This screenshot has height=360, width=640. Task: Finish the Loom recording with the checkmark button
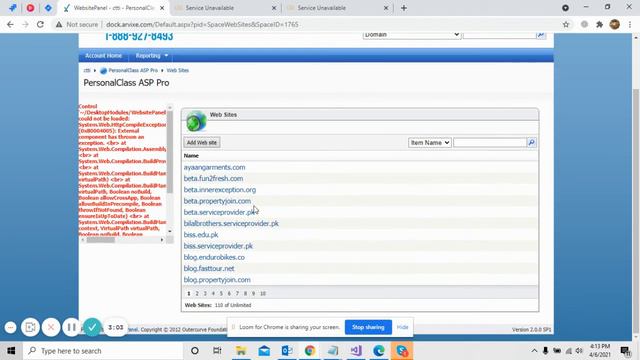92,327
